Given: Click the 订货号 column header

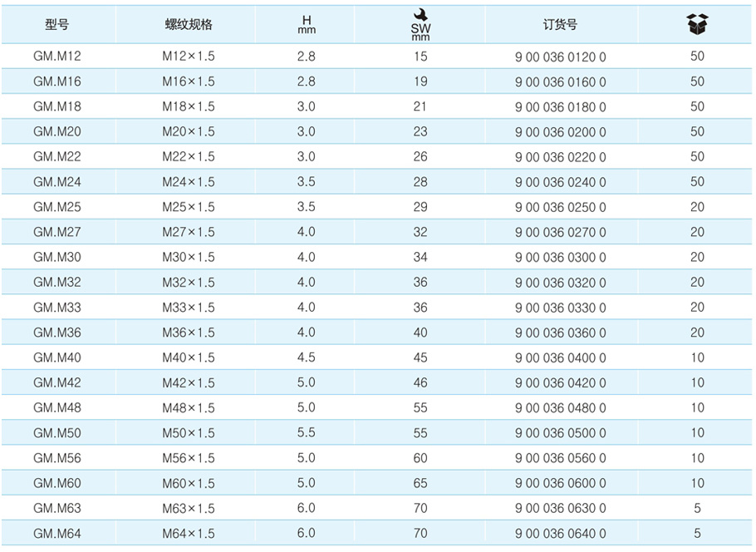Looking at the screenshot, I should coord(560,25).
